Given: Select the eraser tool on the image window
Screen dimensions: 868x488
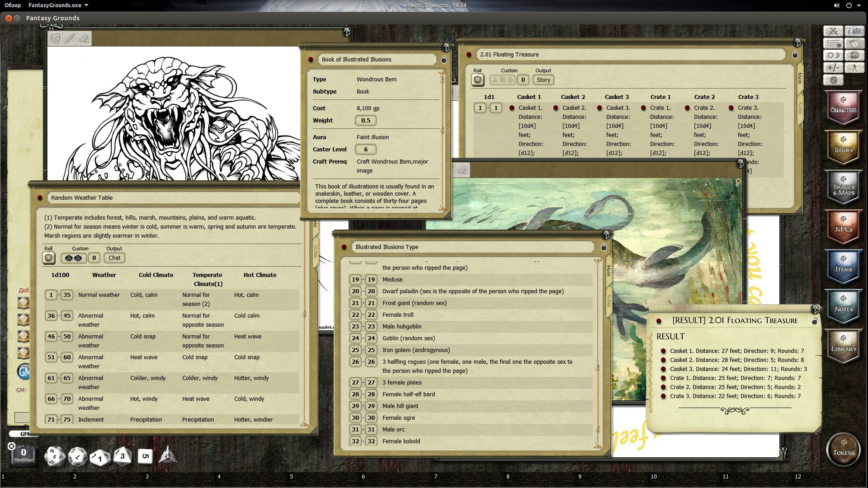Looking at the screenshot, I should [83, 38].
